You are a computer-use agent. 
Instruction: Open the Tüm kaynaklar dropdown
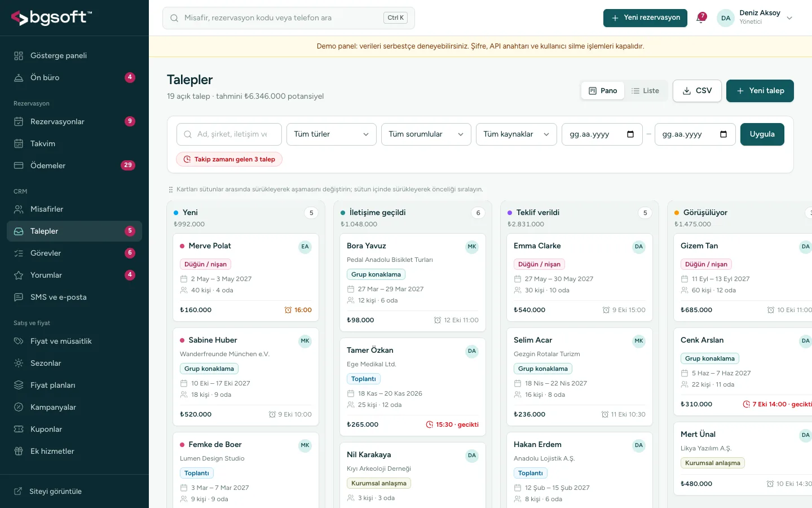click(x=517, y=134)
